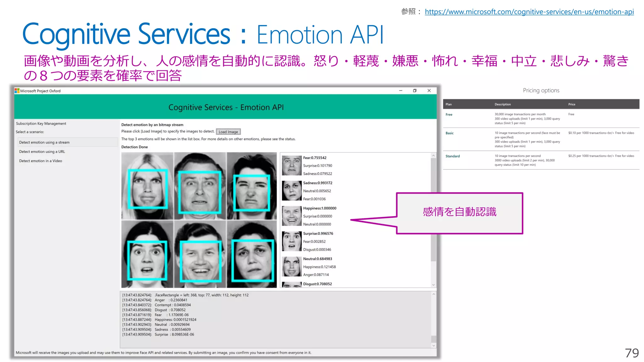Click the FaceRectangle log line
The image size is (644, 362).
click(x=186, y=295)
